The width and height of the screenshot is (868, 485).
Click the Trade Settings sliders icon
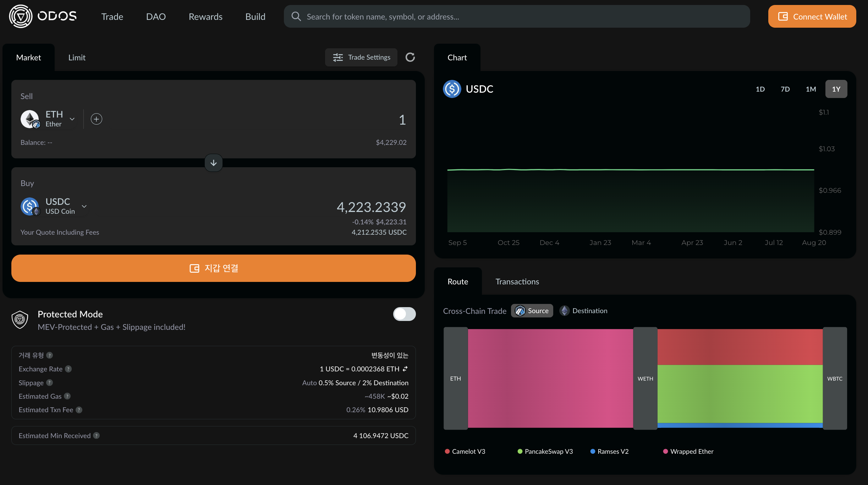click(338, 57)
